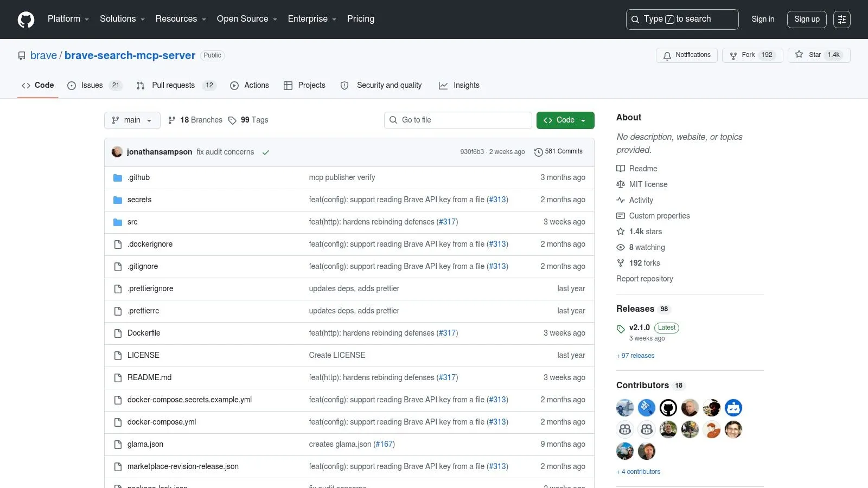Click the MIT license scale icon
The image size is (868, 488).
(x=621, y=184)
